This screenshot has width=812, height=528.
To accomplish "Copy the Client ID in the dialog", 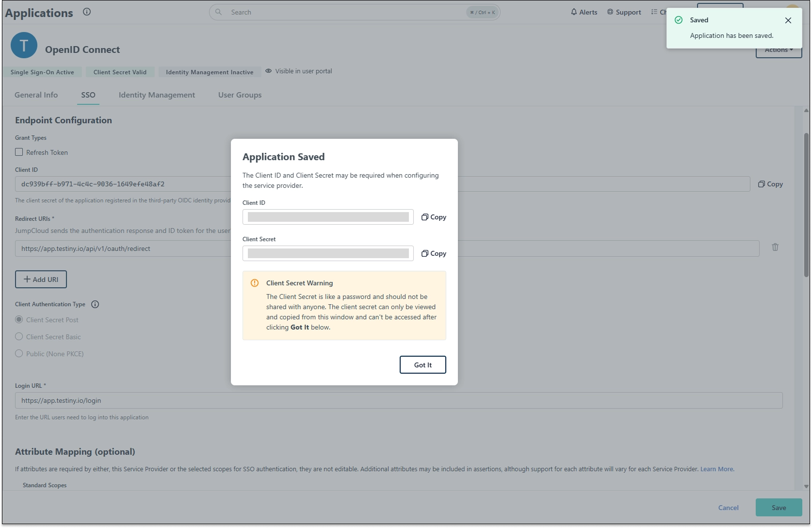I will pyautogui.click(x=434, y=217).
